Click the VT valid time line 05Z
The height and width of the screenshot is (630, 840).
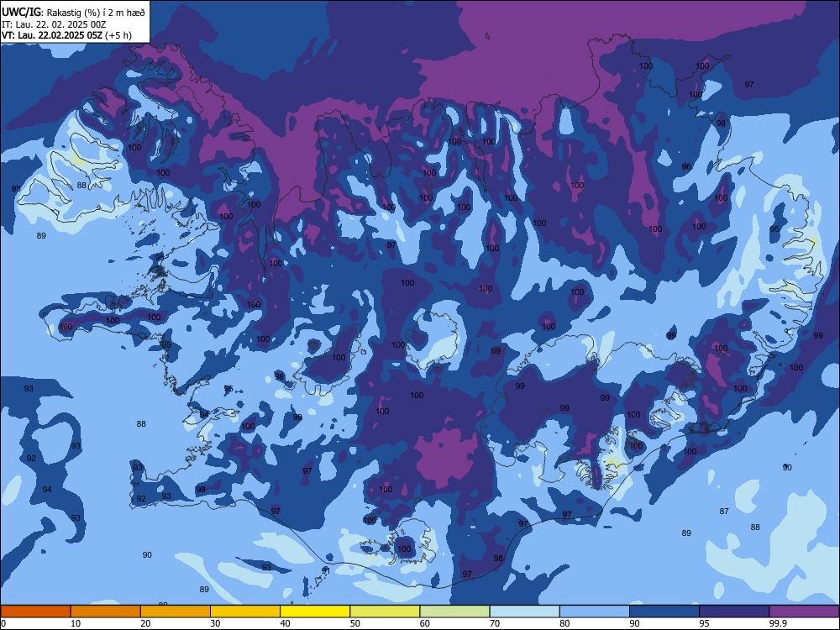click(66, 35)
